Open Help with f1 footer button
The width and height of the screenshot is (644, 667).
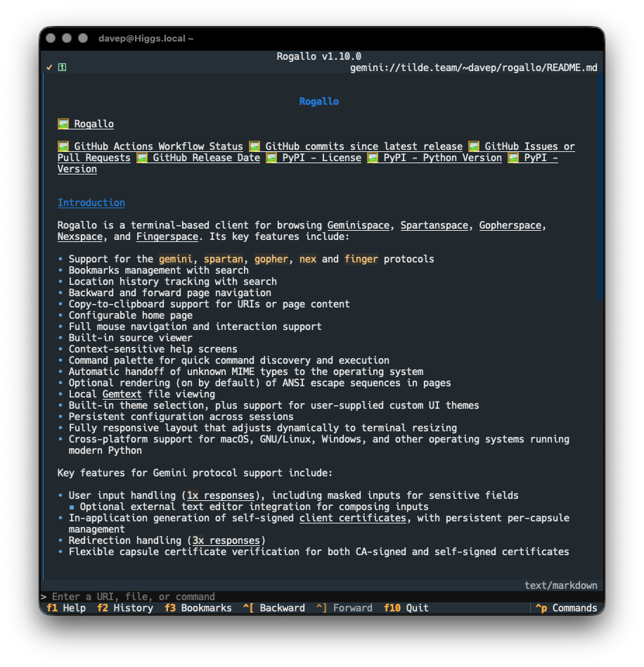(x=66, y=608)
